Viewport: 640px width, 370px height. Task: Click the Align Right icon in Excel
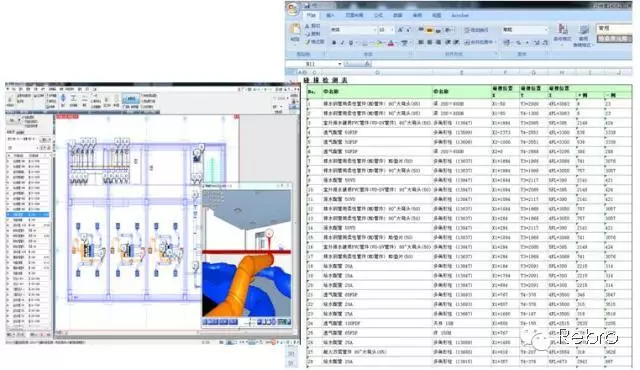(x=438, y=42)
